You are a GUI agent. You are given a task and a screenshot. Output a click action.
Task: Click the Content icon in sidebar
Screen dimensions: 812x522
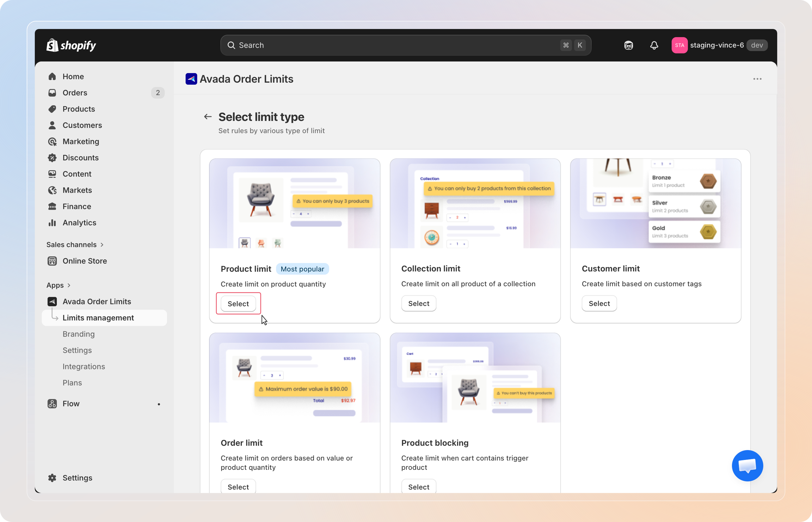[x=52, y=174]
